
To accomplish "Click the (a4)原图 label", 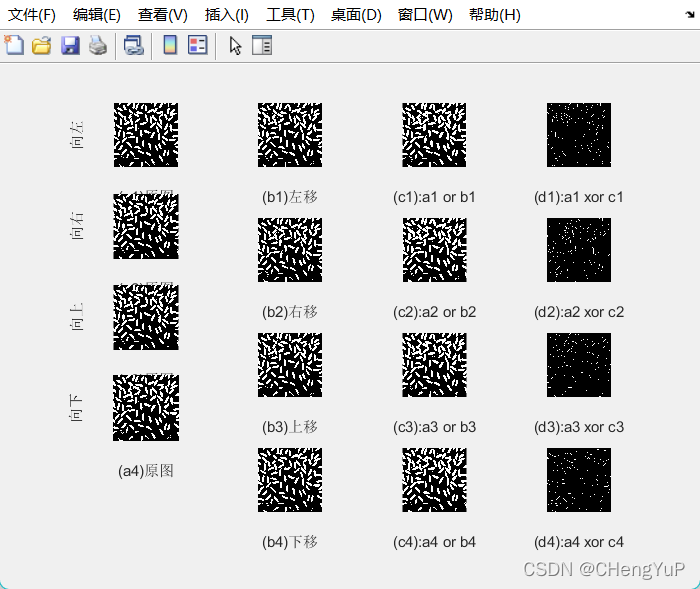I will click(x=146, y=471).
